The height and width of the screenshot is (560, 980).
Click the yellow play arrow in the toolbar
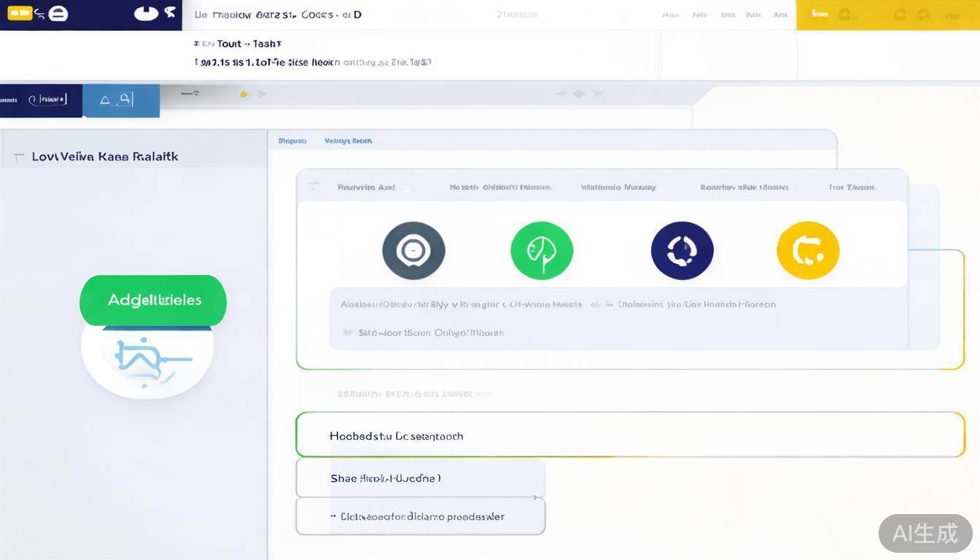click(x=244, y=94)
